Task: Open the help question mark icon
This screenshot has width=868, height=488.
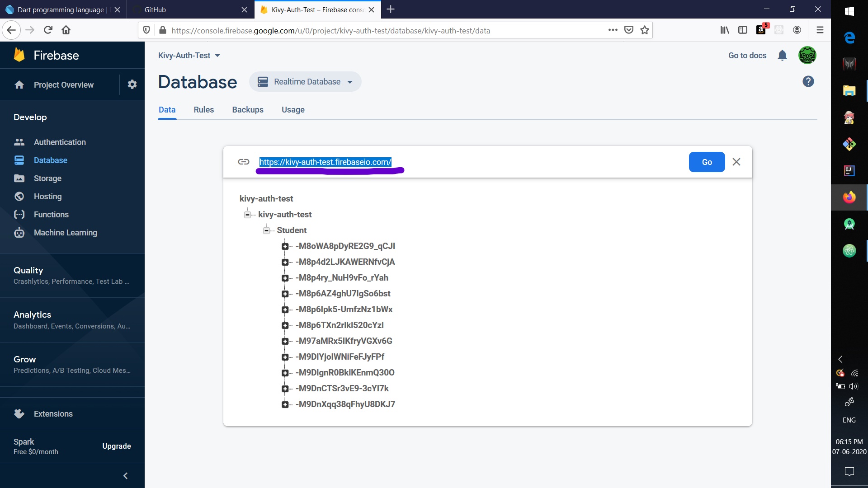Action: pyautogui.click(x=808, y=82)
